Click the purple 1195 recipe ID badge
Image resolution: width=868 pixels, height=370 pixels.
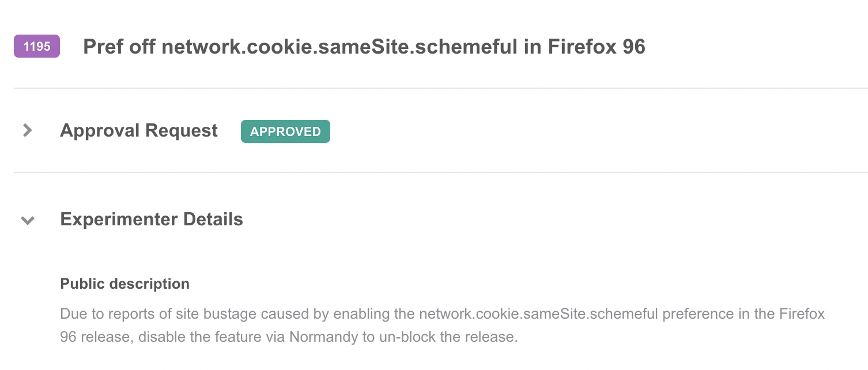pyautogui.click(x=37, y=47)
